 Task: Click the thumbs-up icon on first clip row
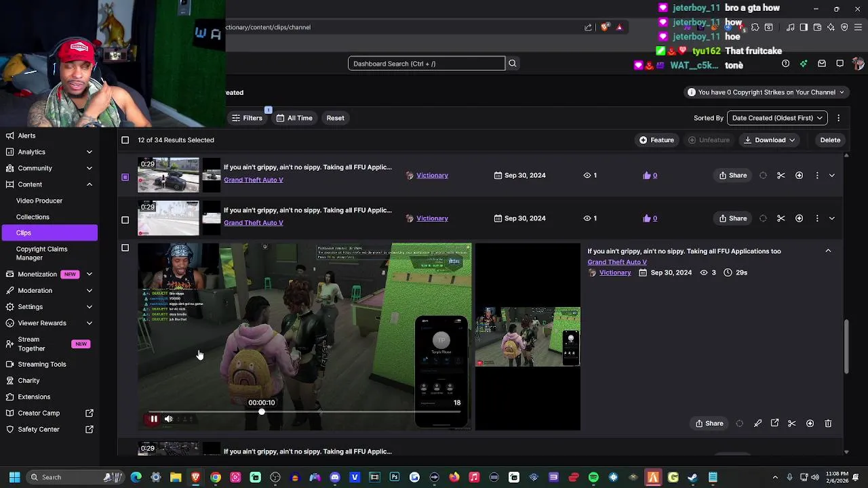pyautogui.click(x=647, y=176)
